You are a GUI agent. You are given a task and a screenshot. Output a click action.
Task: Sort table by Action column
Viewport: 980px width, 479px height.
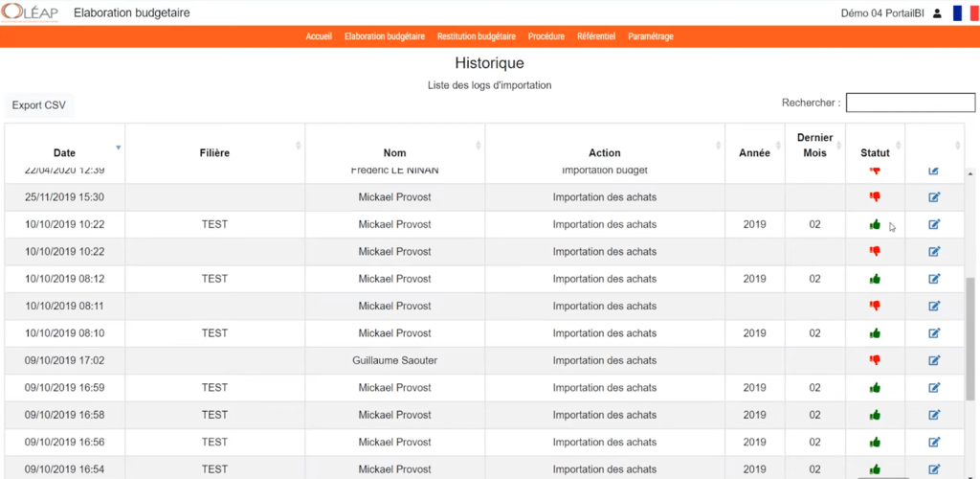point(605,152)
